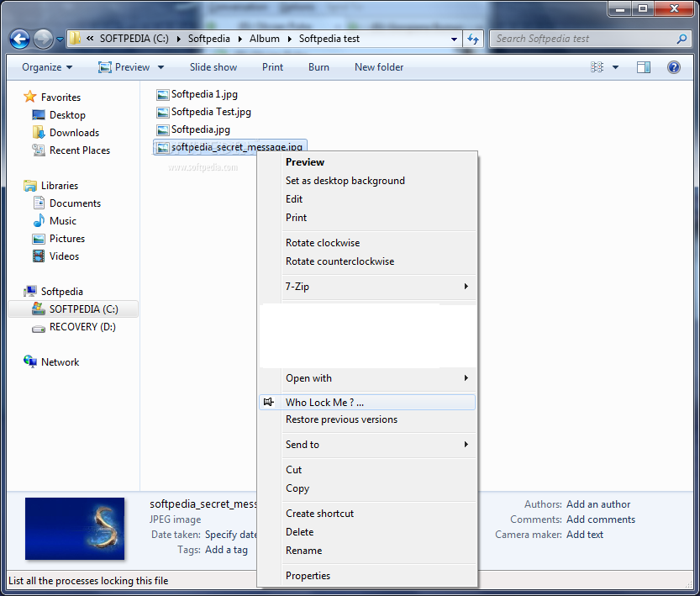Choose Edit in the context menu
The image size is (700, 596).
click(x=294, y=199)
